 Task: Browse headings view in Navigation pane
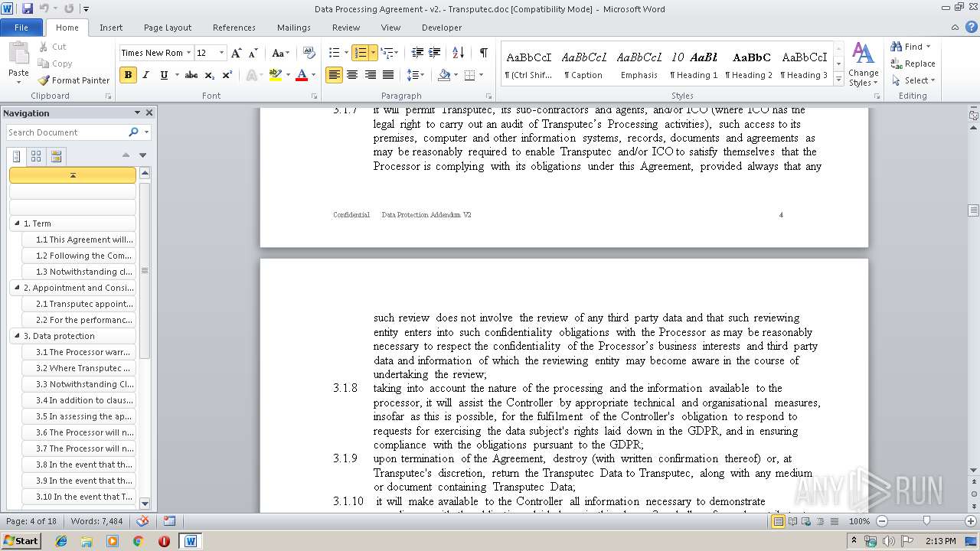[17, 156]
